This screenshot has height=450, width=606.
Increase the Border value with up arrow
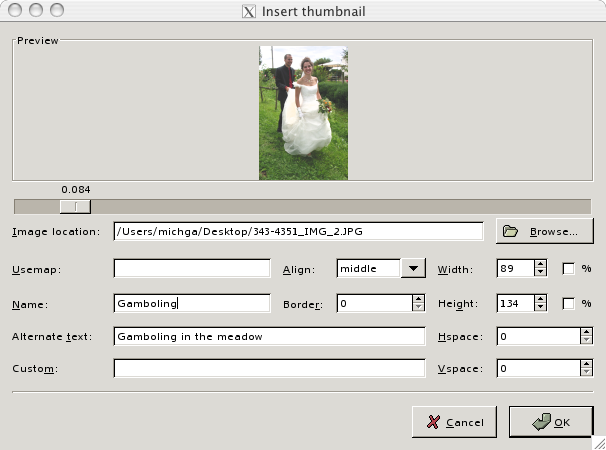(x=417, y=299)
